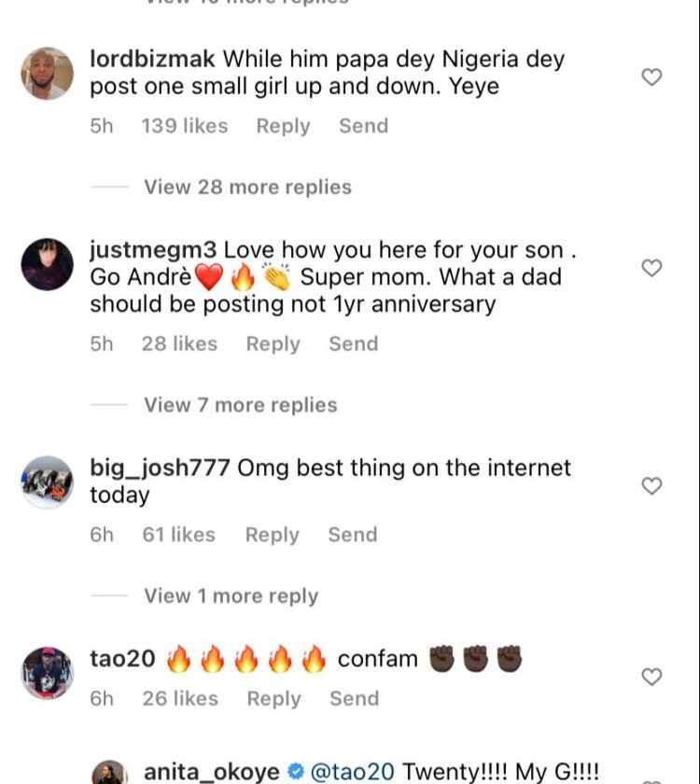This screenshot has height=784, width=700.
Task: Send big_josh777's comment to someone
Action: pos(353,535)
